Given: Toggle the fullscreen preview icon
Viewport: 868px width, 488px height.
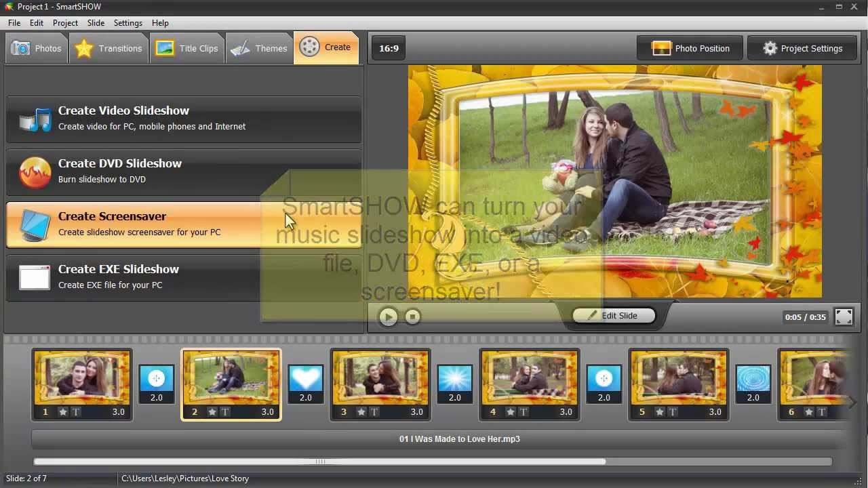Looking at the screenshot, I should click(844, 316).
